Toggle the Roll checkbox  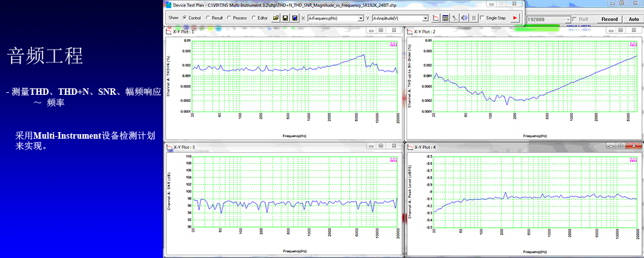[580, 19]
